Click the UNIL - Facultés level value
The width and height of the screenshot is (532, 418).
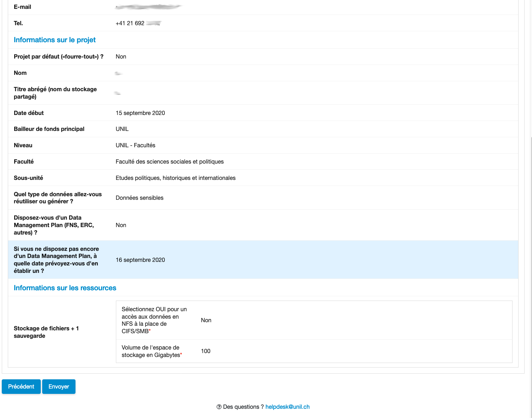(x=135, y=145)
